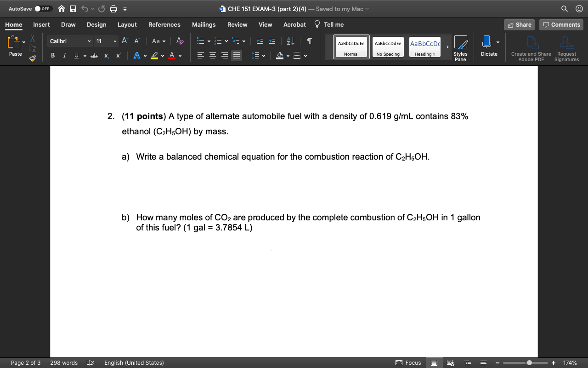Show paragraph marks
Screen dimensions: 588x368
coord(309,41)
